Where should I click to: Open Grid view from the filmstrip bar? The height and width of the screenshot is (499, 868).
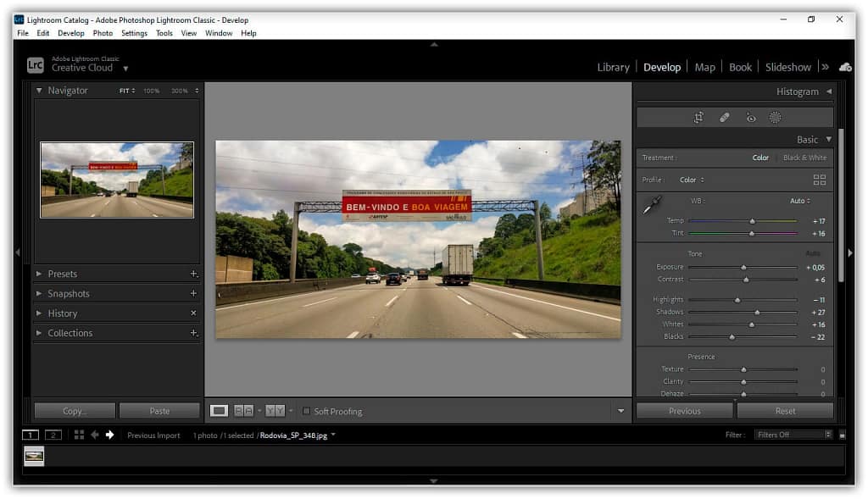click(79, 435)
